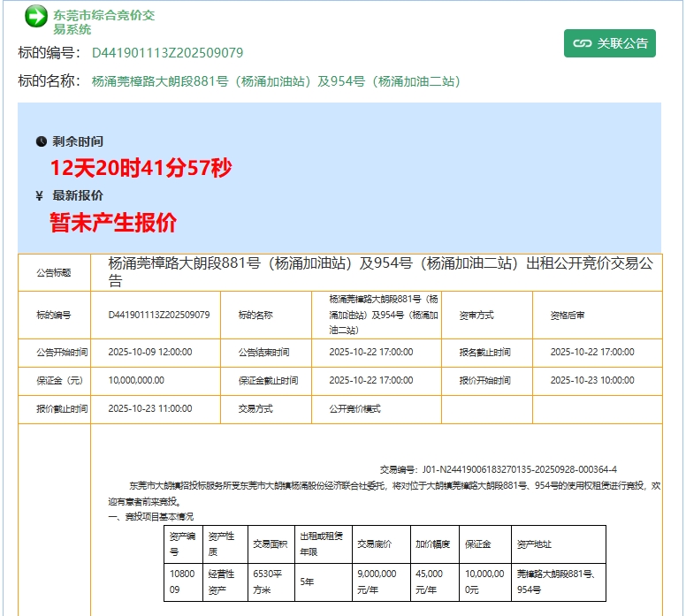Screen dimensions: 686x616
Task: Click the 交易底价 9,000,000 元/年 cell
Action: coord(377,580)
